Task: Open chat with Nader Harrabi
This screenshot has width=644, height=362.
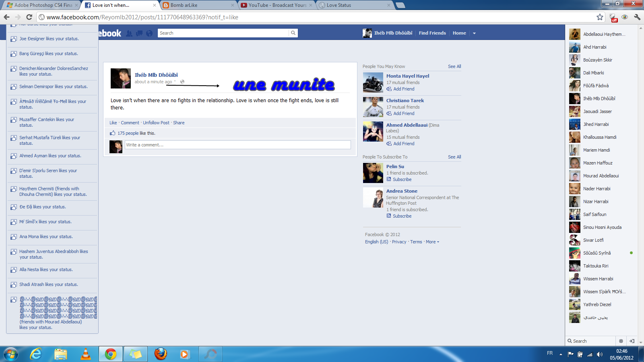Action: [601, 189]
